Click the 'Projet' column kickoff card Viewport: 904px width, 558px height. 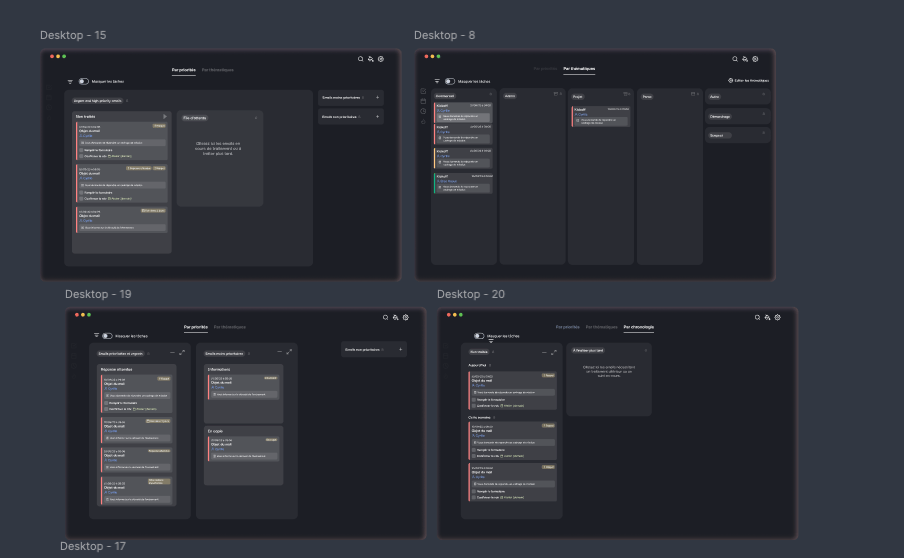[x=601, y=116]
